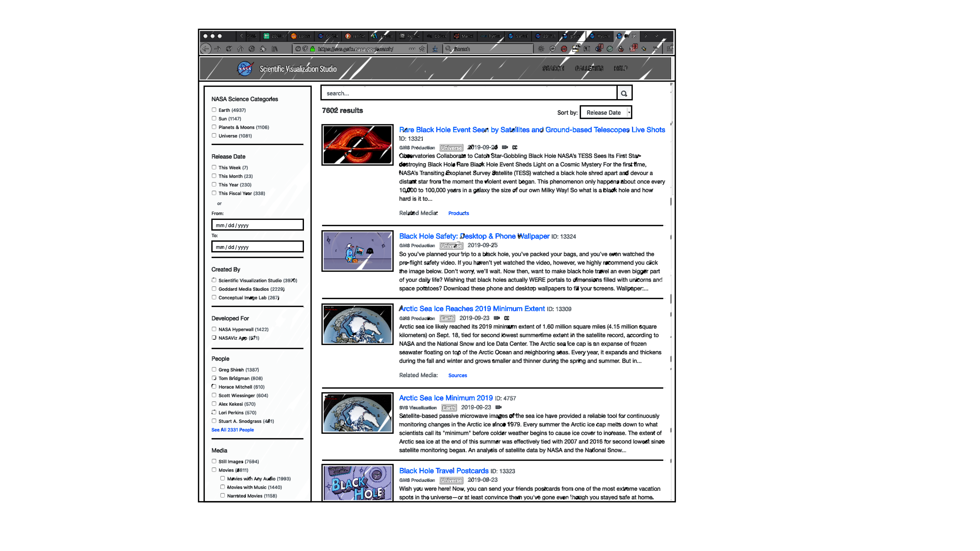Filter by Scientific Visualization Studio (3970)
980x551 pixels.
coord(214,280)
